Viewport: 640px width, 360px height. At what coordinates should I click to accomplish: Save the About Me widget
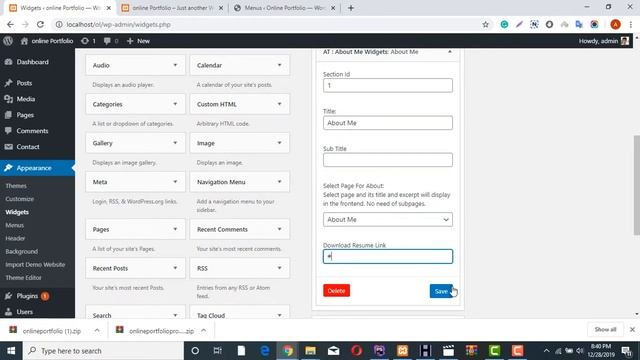[x=441, y=291]
